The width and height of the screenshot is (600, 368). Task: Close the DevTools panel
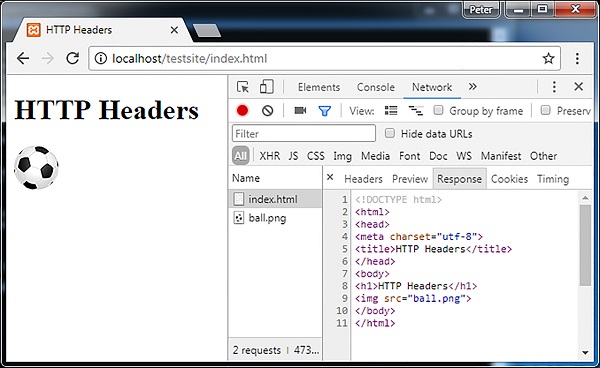pyautogui.click(x=579, y=87)
